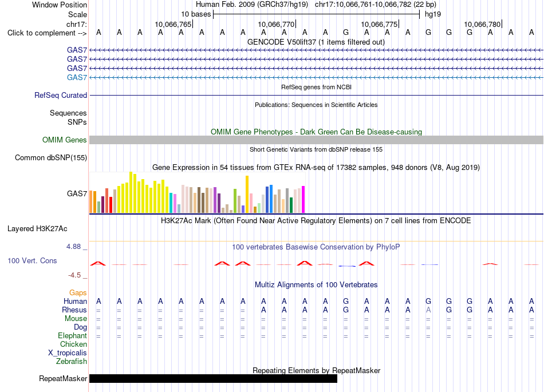
Task: Select the 'Elephant' alignment row label
Action: [x=73, y=336]
